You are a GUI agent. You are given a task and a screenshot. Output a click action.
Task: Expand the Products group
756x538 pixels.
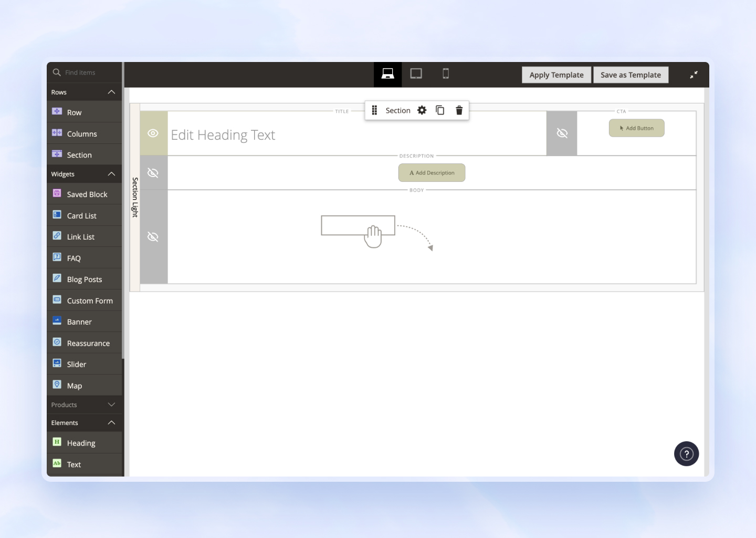click(111, 405)
